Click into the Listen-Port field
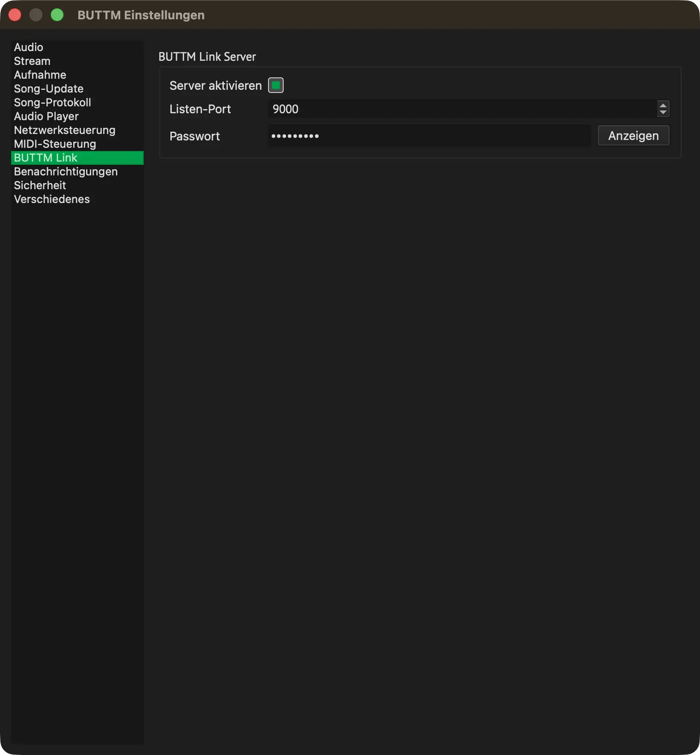Screen dimensions: 700x755 point(462,109)
